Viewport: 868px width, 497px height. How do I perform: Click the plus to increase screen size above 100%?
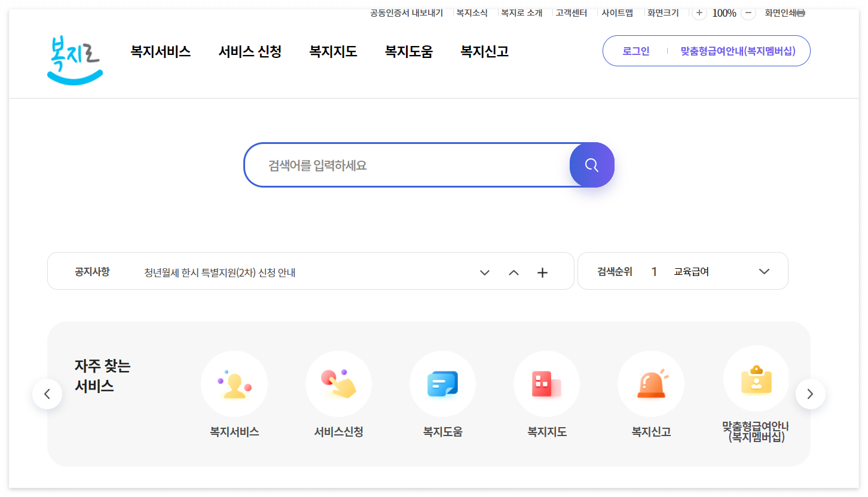tap(699, 12)
